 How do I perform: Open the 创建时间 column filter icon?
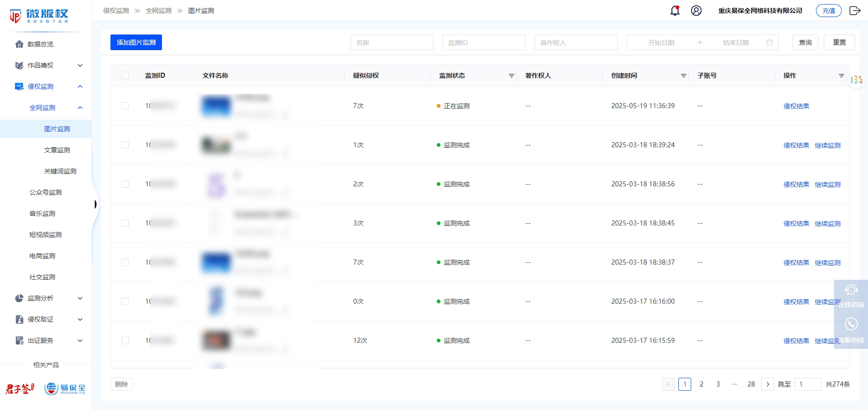click(x=683, y=76)
